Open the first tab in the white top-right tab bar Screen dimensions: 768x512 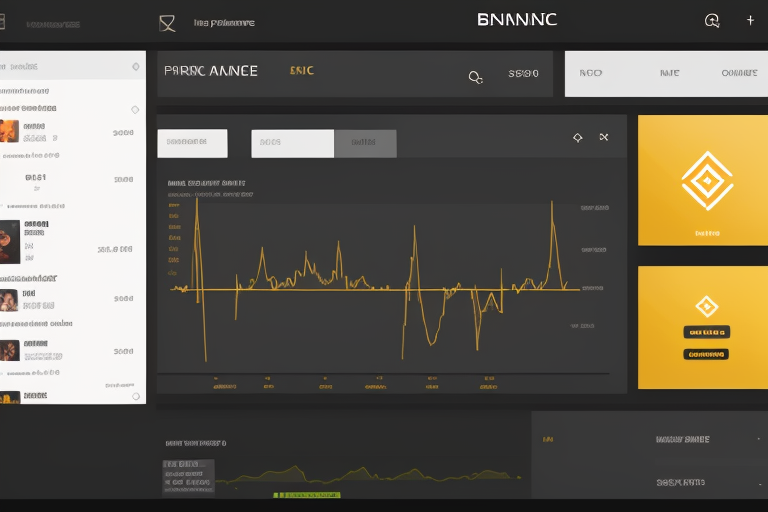tap(590, 73)
